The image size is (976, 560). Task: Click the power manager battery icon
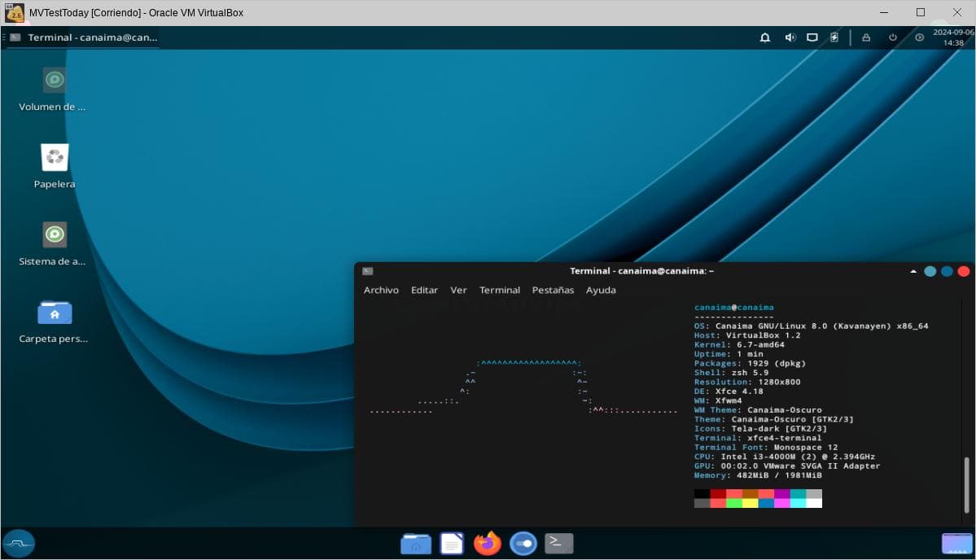(x=834, y=37)
